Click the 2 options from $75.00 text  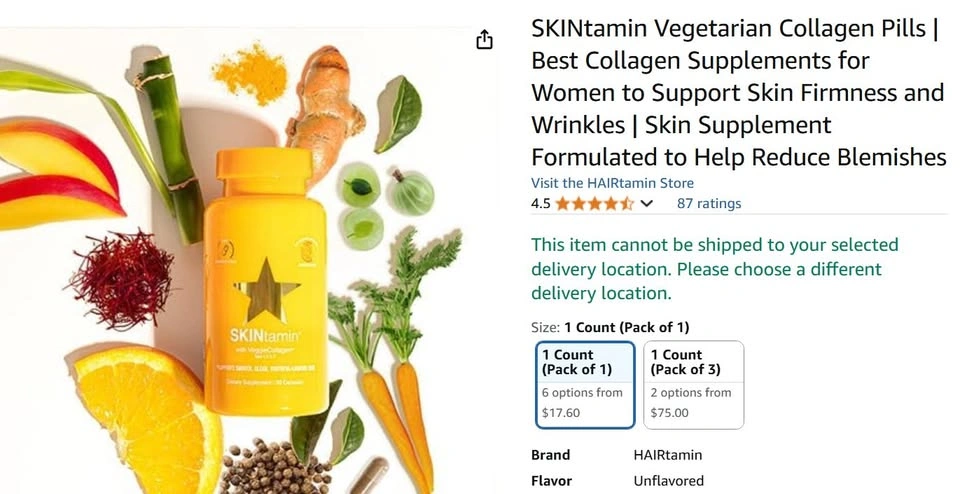pyautogui.click(x=691, y=402)
